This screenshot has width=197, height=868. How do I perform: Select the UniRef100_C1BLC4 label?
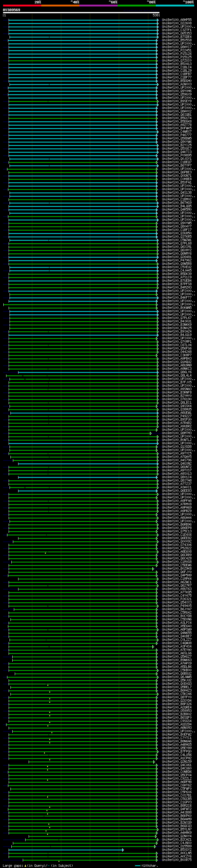tap(177, 67)
